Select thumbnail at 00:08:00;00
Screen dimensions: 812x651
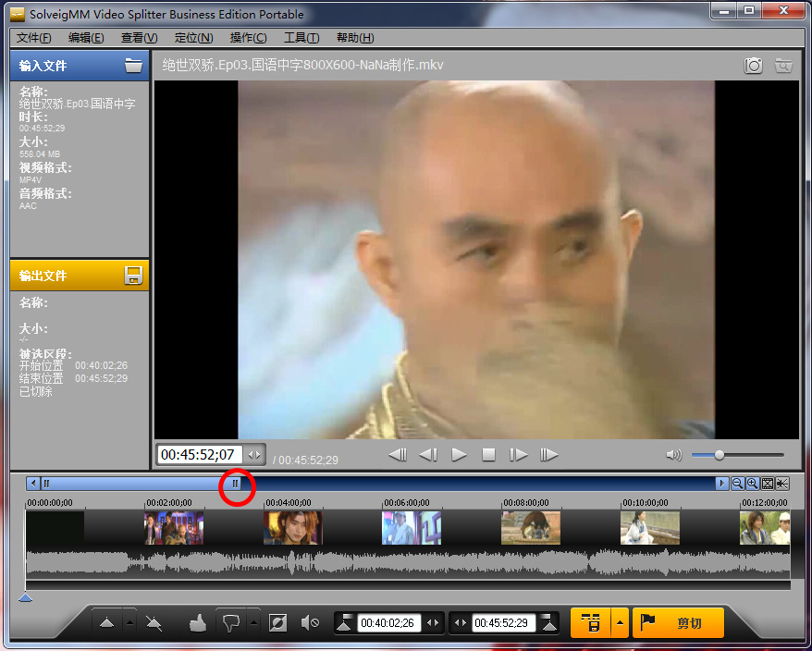[531, 528]
